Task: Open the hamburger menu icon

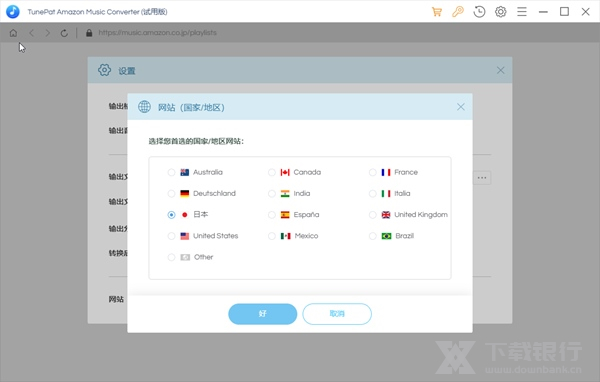Action: 522,12
